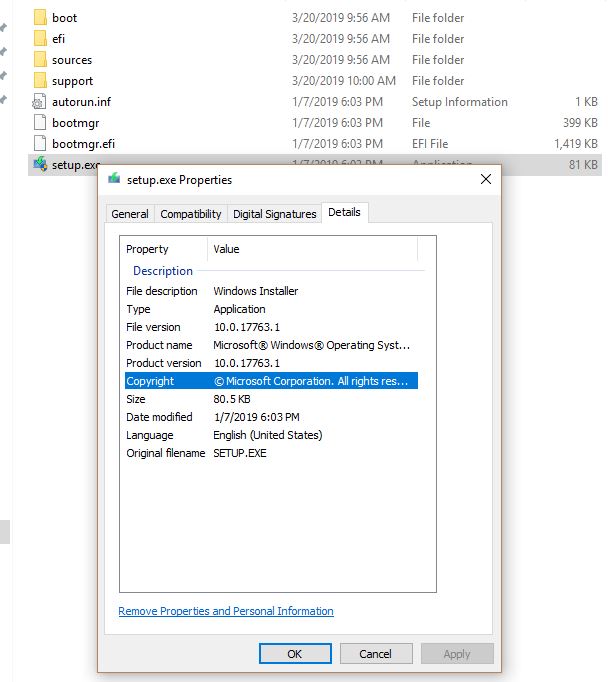Select the Original filename row
Screen dimensions: 608x682
pyautogui.click(x=271, y=453)
